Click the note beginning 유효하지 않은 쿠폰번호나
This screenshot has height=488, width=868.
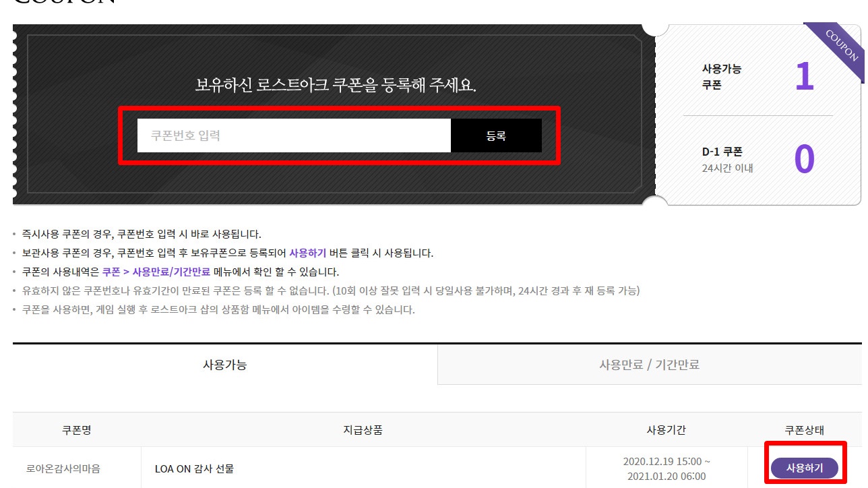coord(331,291)
